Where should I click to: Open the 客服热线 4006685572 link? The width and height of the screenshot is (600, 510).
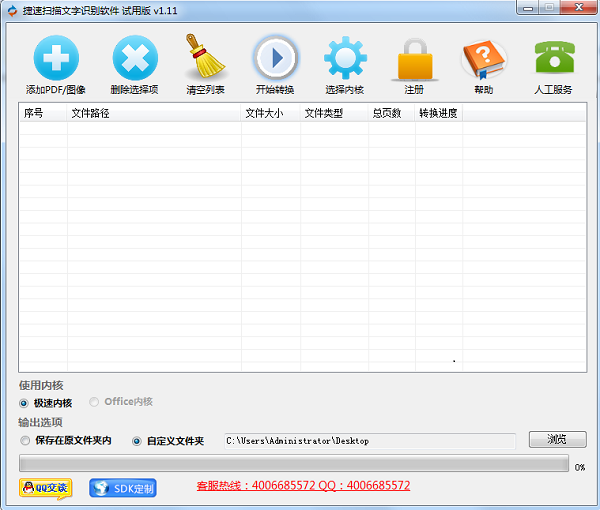pos(303,486)
